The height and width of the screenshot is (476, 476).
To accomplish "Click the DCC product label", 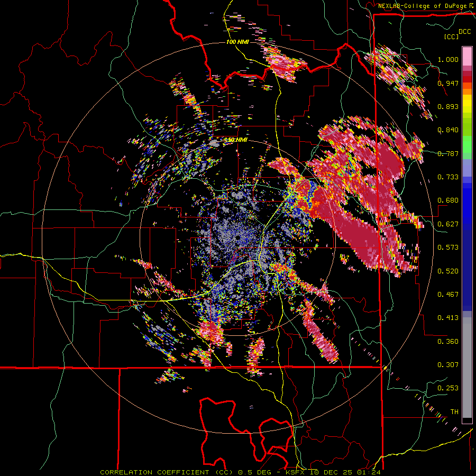I will tap(464, 32).
